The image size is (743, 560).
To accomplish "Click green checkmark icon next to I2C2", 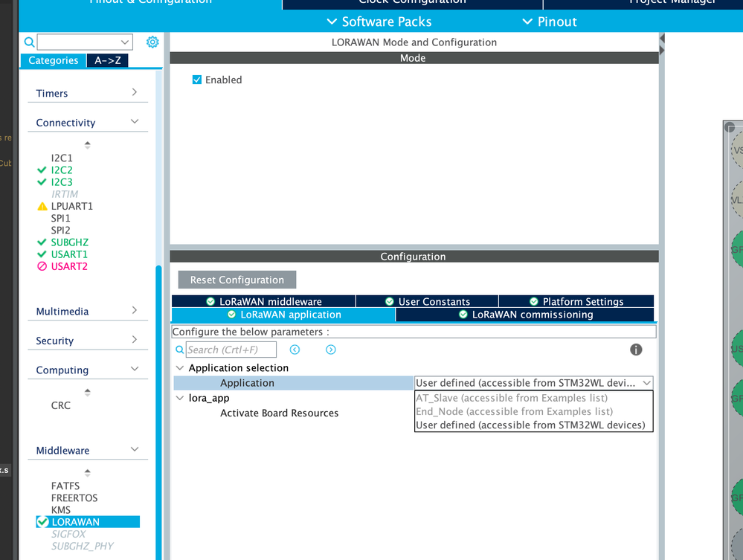I will pos(42,170).
